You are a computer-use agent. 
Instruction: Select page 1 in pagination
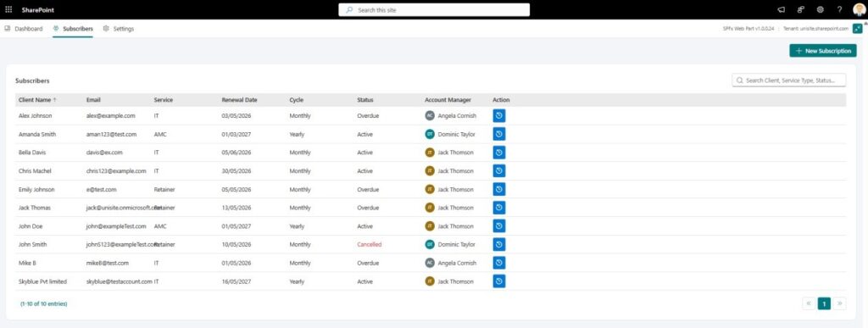point(824,303)
